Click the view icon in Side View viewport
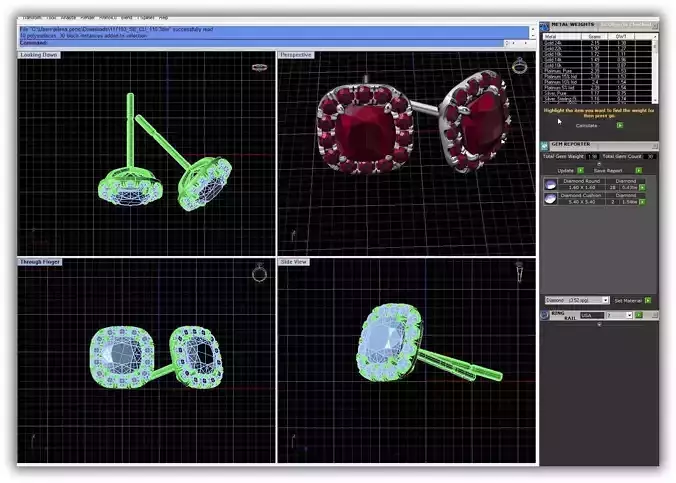Image resolution: width=676 pixels, height=483 pixels. tap(520, 272)
